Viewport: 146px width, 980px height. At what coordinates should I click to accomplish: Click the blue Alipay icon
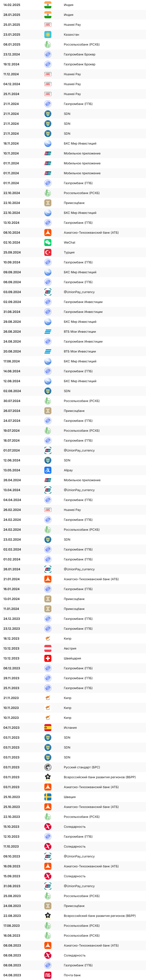coord(48,470)
